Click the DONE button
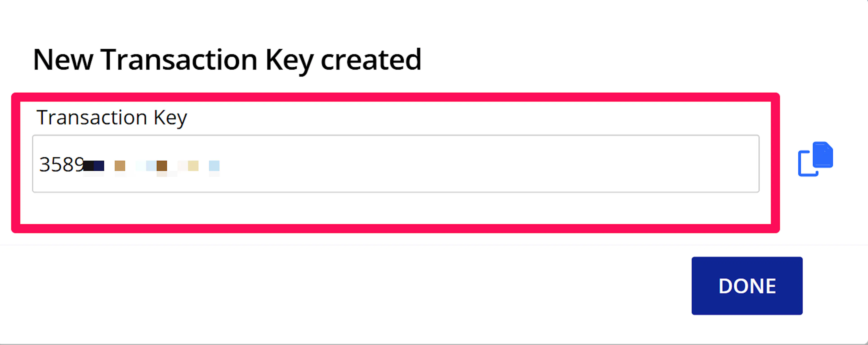The image size is (868, 345). [747, 286]
